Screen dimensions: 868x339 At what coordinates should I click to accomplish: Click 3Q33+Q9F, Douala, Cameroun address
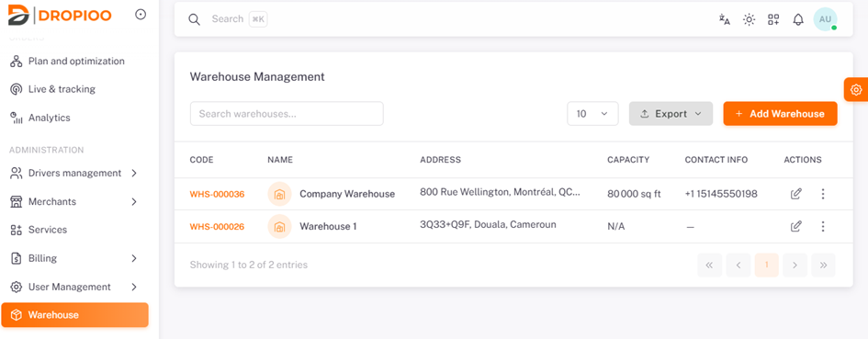click(x=489, y=224)
